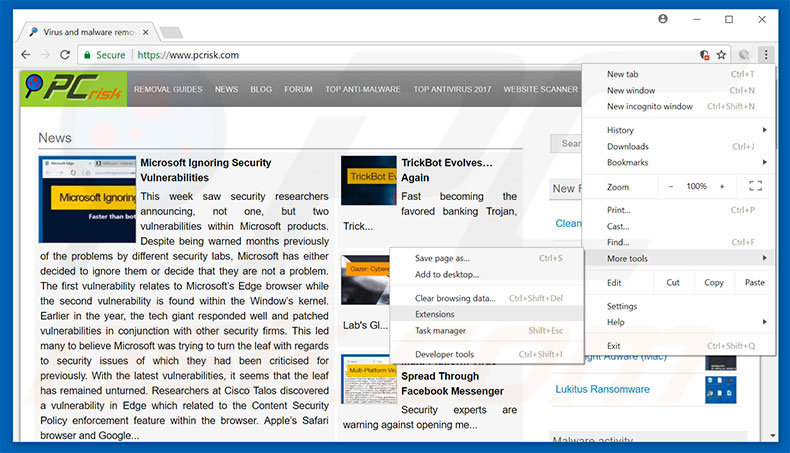Open Extensions from More tools submenu
Screen dimensions: 790x453
pyautogui.click(x=487, y=314)
